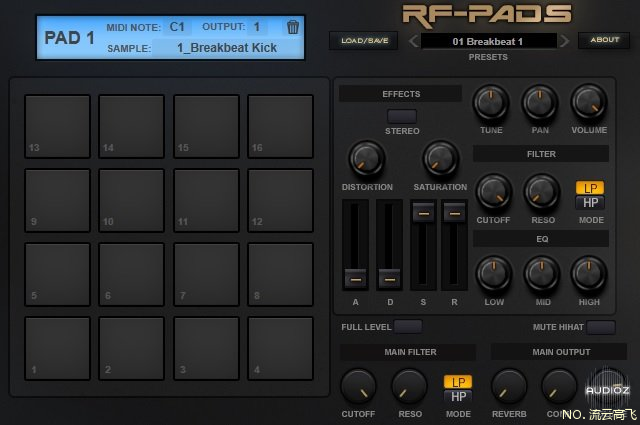This screenshot has width=640, height=425.
Task: Click the decay (D) envelope slider handle
Action: tap(389, 279)
